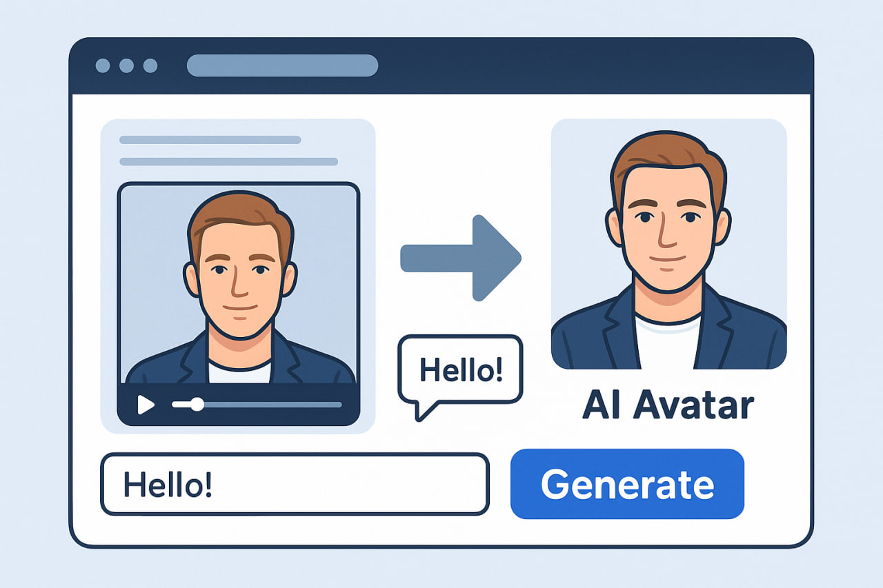The width and height of the screenshot is (883, 588).
Task: Click the longer placeholder line above the video
Action: (228, 162)
